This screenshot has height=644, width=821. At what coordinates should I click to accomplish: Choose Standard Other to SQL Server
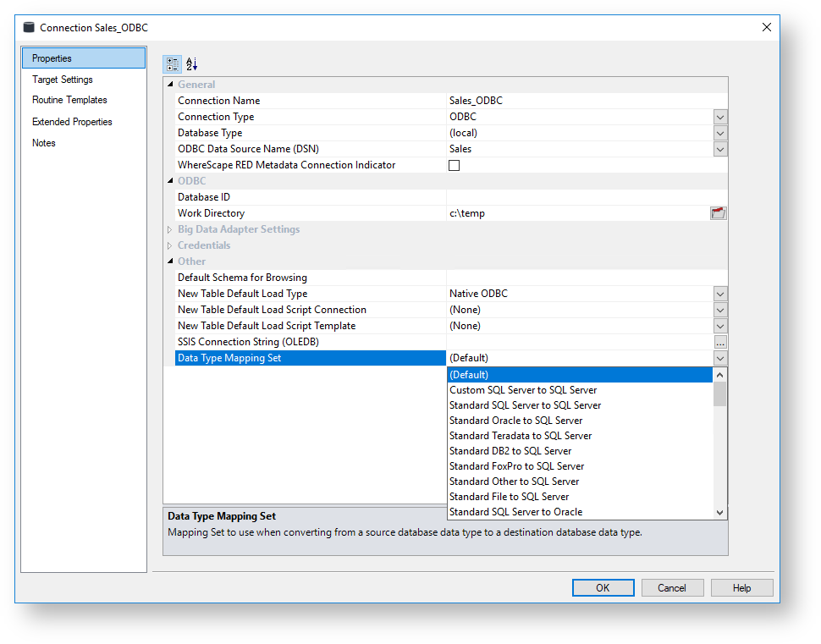[580, 482]
